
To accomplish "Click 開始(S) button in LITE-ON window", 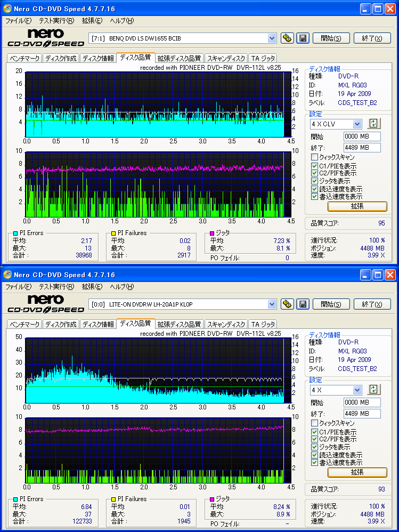I will pos(331,304).
